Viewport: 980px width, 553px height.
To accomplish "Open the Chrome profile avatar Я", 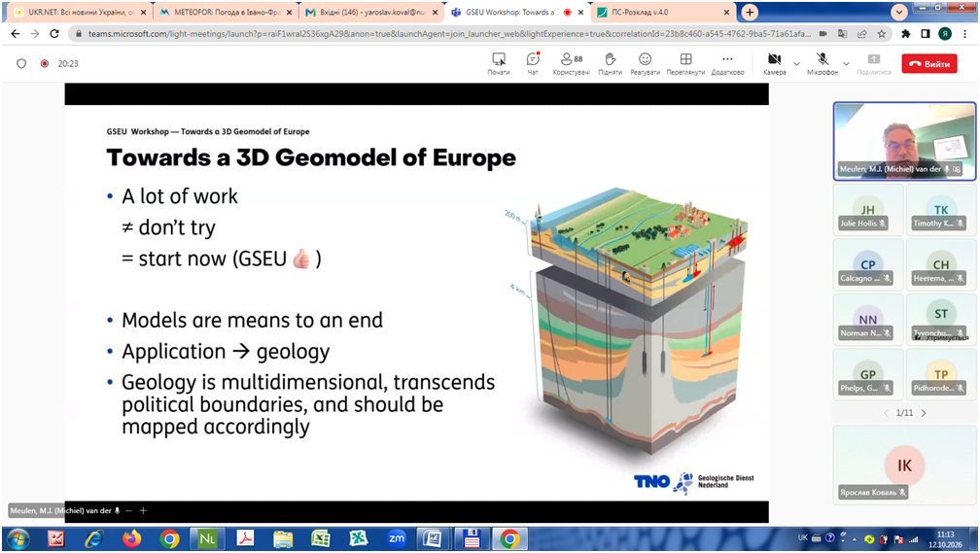I will point(945,34).
